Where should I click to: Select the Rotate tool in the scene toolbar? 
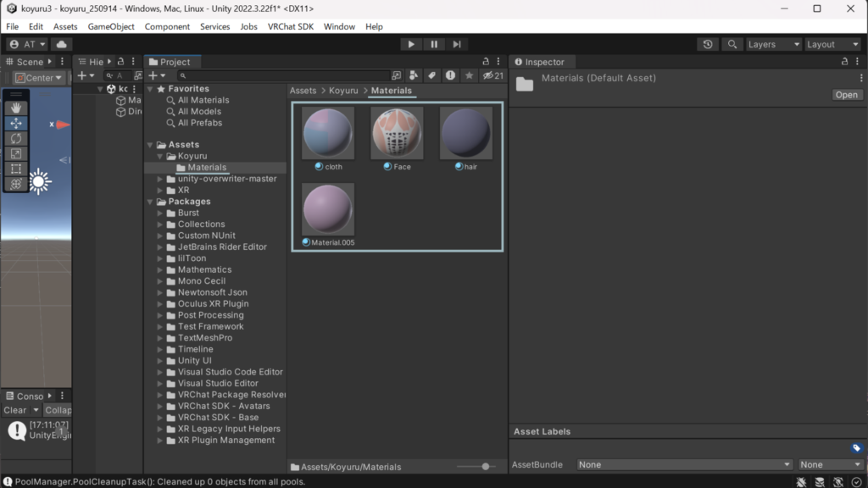click(16, 138)
